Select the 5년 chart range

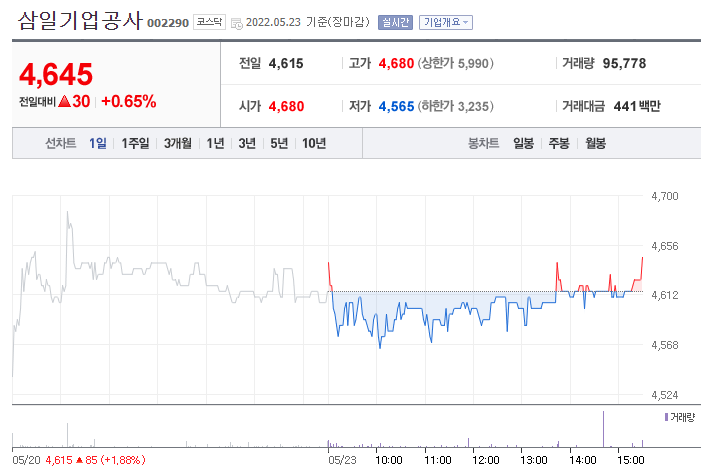pos(279,143)
